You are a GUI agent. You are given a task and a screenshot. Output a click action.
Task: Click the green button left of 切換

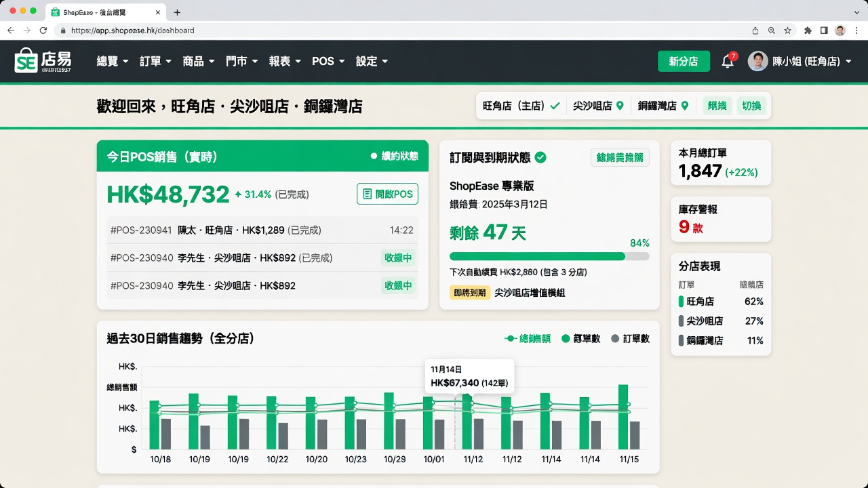click(717, 106)
